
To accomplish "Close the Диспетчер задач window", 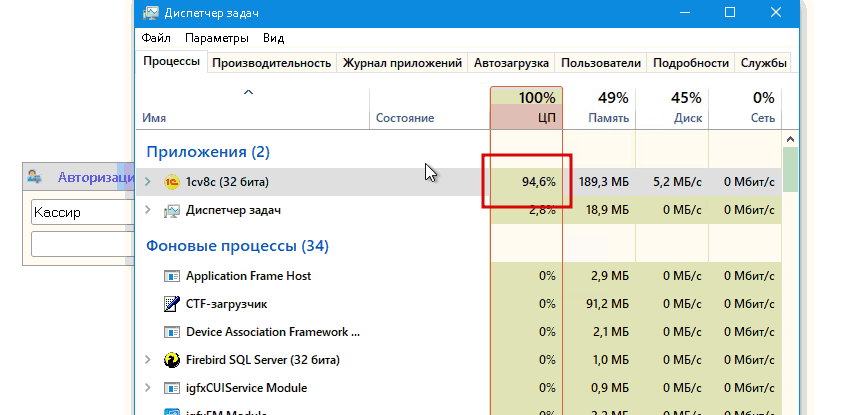I will [x=776, y=12].
